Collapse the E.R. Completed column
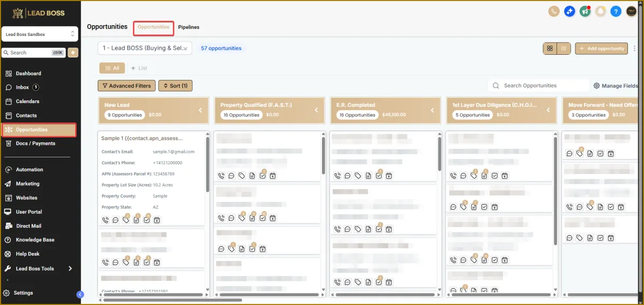Screen dimensions: 644x305 coord(433,110)
